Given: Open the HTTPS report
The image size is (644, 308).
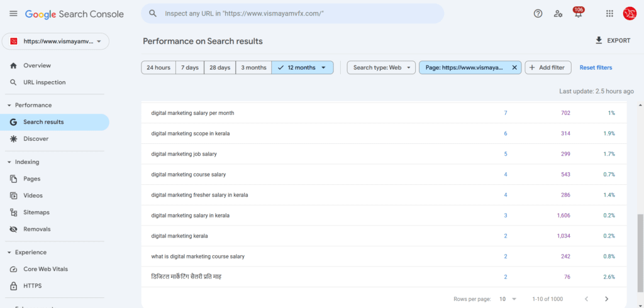Looking at the screenshot, I should (55, 286).
